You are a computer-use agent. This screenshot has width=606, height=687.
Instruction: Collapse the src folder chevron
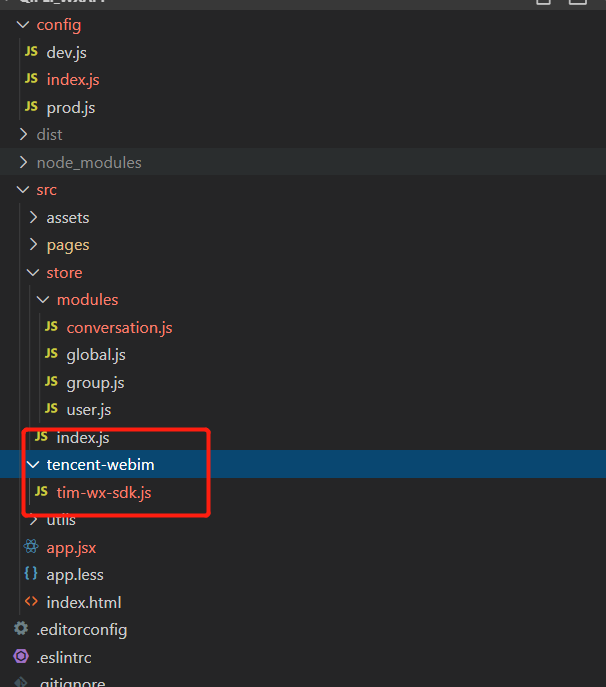tap(23, 190)
